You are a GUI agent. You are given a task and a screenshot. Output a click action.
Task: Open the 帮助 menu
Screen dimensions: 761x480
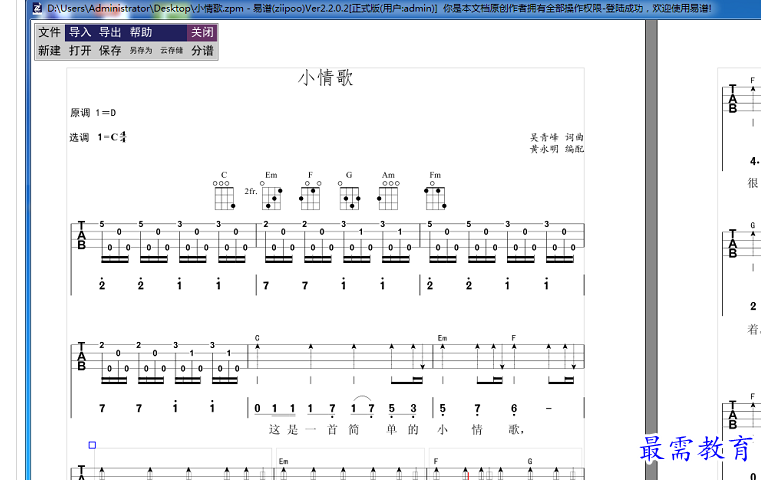pyautogui.click(x=141, y=33)
